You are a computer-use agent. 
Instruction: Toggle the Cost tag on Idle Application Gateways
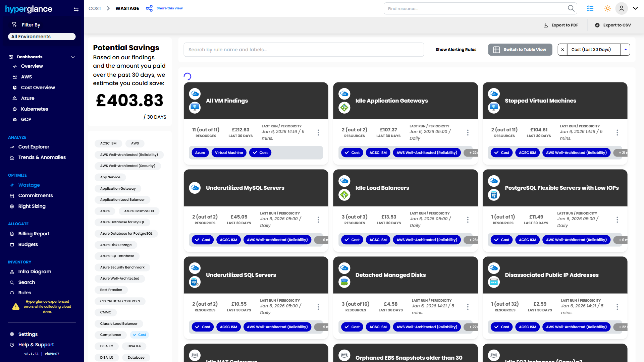pyautogui.click(x=352, y=153)
